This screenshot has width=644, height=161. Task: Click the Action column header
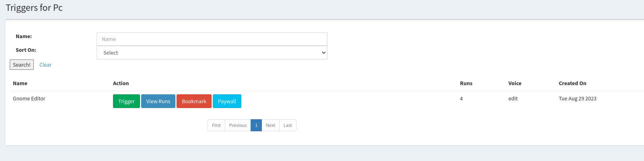tap(121, 84)
